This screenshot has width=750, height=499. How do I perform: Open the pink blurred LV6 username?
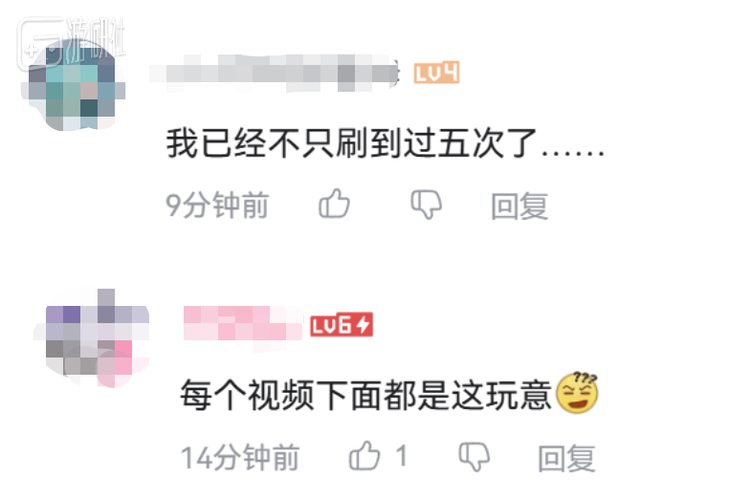pos(243,324)
